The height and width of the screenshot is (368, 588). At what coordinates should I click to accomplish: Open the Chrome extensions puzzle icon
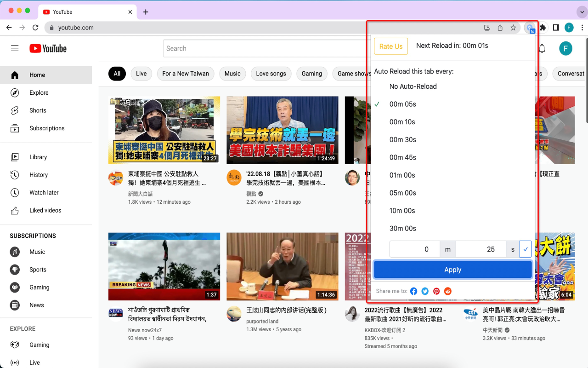pyautogui.click(x=542, y=28)
